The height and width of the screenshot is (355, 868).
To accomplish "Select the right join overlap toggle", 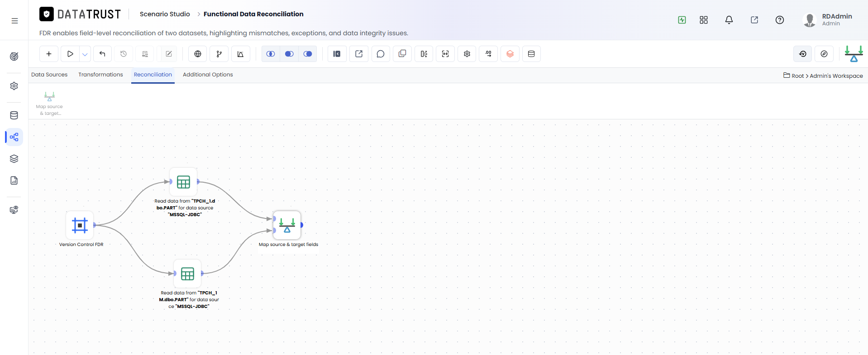I will [x=308, y=54].
